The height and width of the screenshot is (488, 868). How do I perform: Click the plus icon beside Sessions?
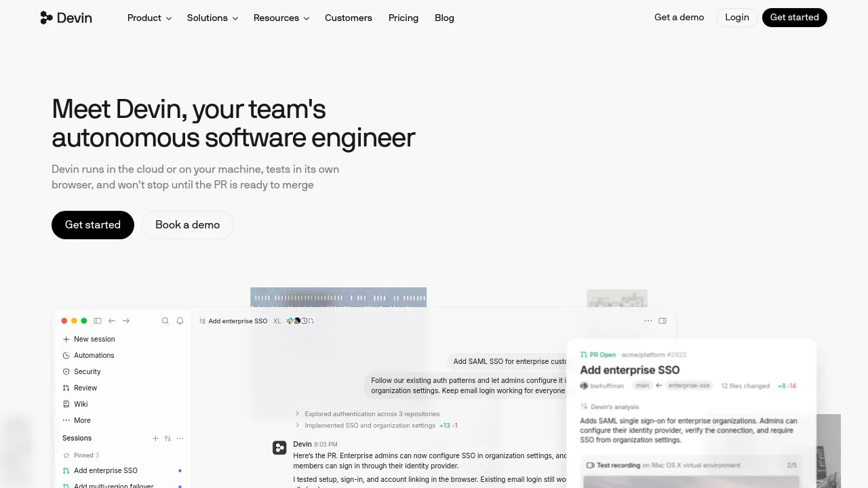(x=155, y=439)
